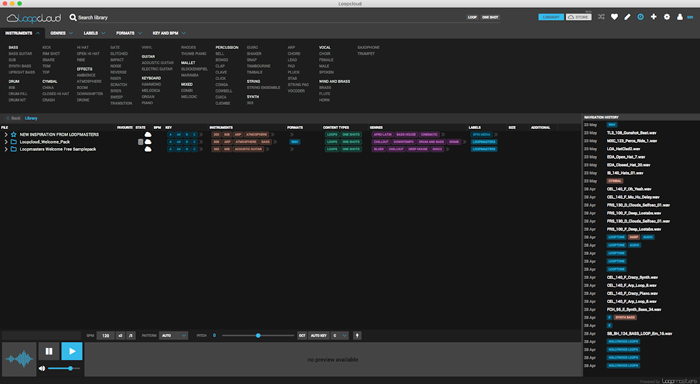Click the pencil edit icon
Image resolution: width=700 pixels, height=384 pixels.
click(x=627, y=17)
